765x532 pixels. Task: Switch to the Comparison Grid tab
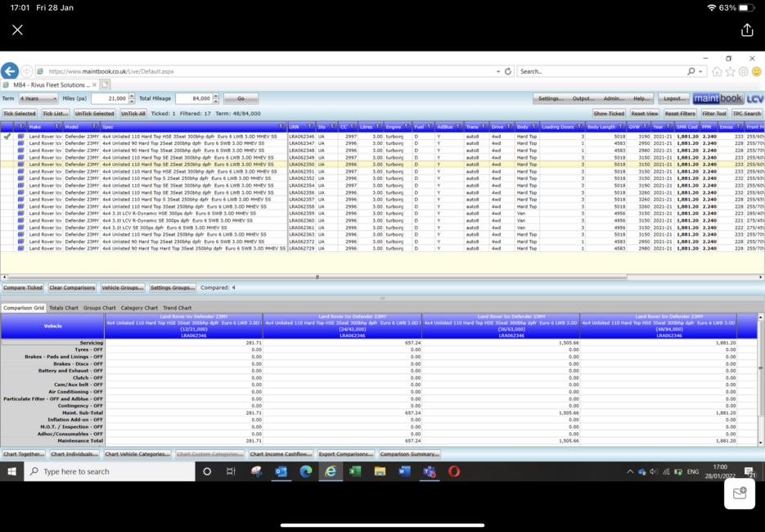coord(24,308)
